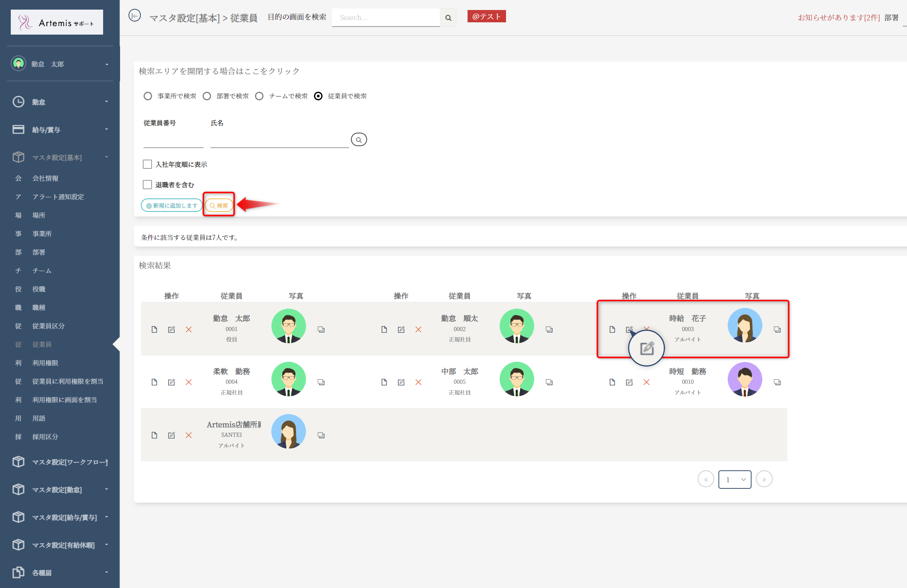The width and height of the screenshot is (907, 588).
Task: Click document icon for 柔軟 勤務 row
Action: 154,382
